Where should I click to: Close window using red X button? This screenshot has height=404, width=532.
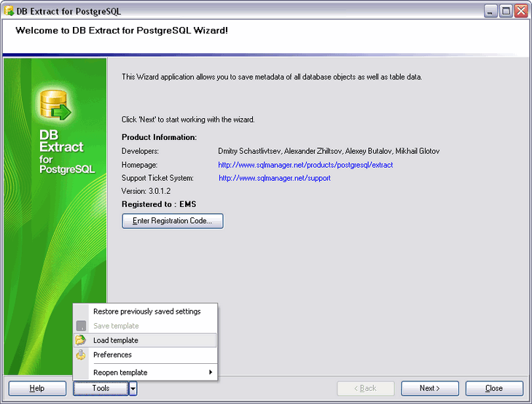click(520, 11)
